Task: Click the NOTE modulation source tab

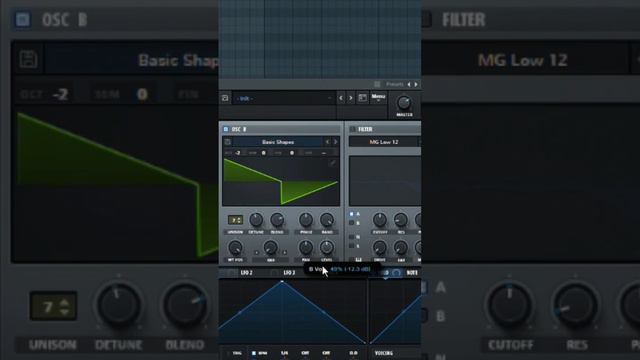Action: (x=412, y=272)
